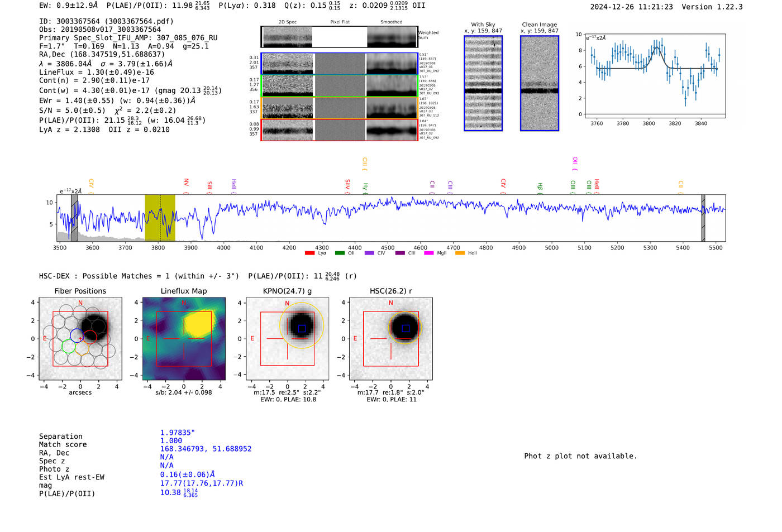Click the "s/b: 2.04 +/- 0.098" caption

tap(184, 392)
